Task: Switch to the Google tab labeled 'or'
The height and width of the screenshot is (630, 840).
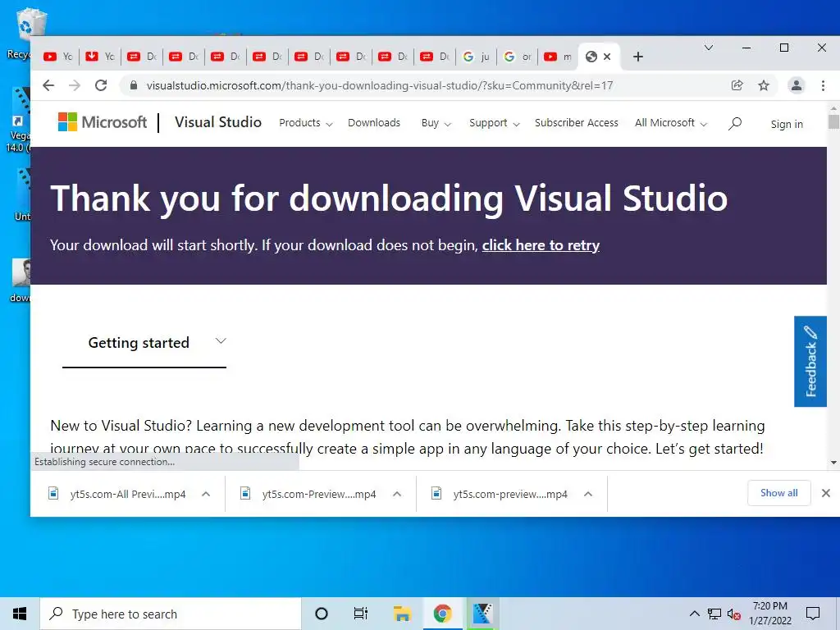Action: click(518, 57)
